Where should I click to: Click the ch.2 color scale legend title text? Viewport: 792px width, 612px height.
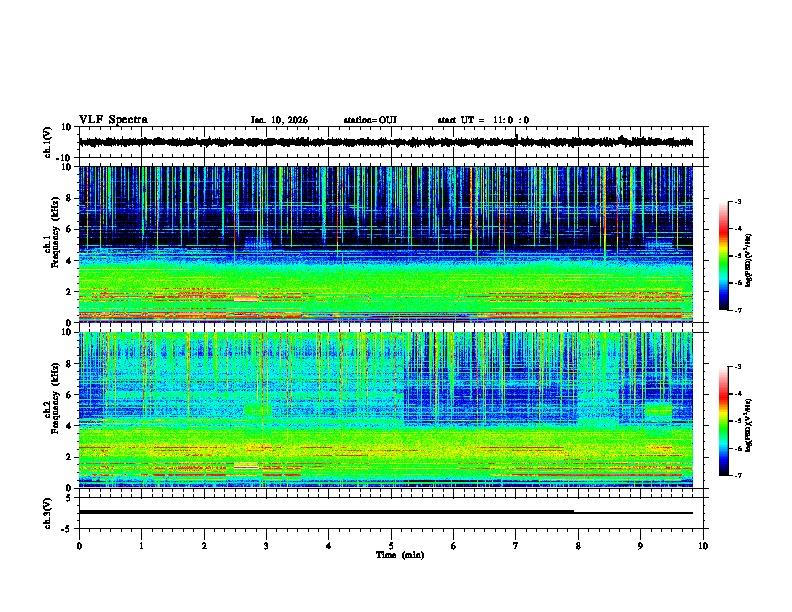[748, 425]
